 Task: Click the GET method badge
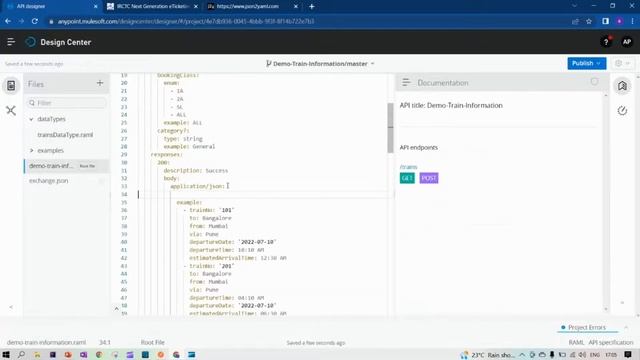coord(407,178)
